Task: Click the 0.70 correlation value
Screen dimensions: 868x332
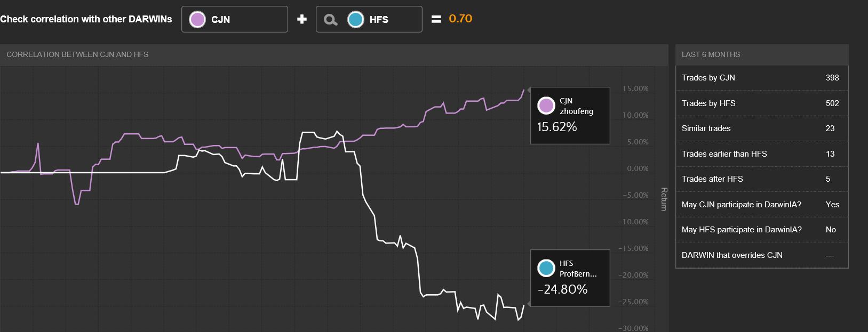Action: [x=460, y=19]
